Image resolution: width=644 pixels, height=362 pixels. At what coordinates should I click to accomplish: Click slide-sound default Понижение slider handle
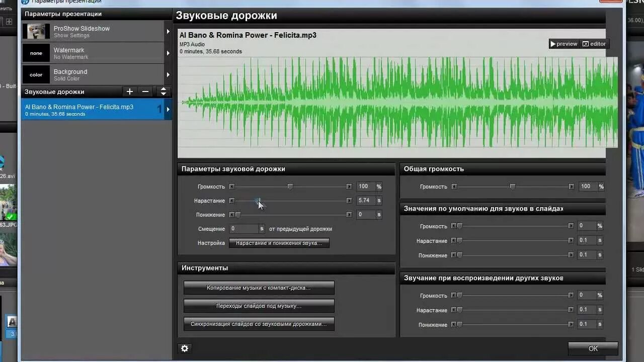[459, 255]
